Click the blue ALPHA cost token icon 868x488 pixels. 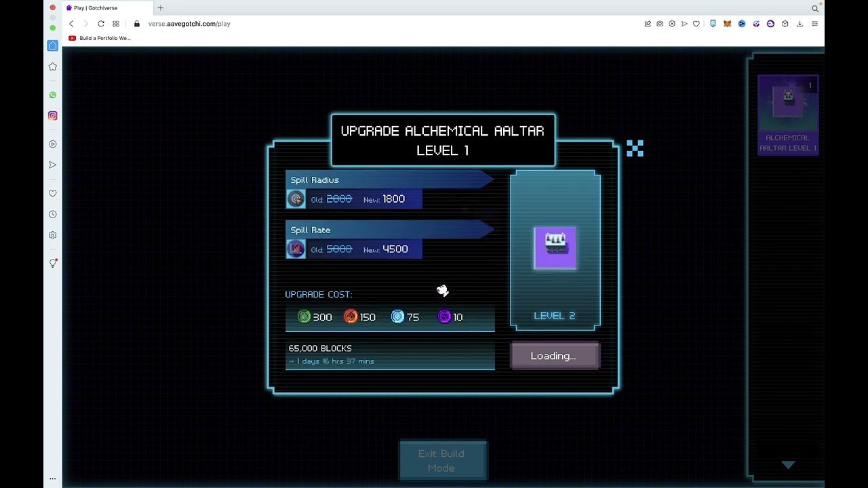coord(397,317)
